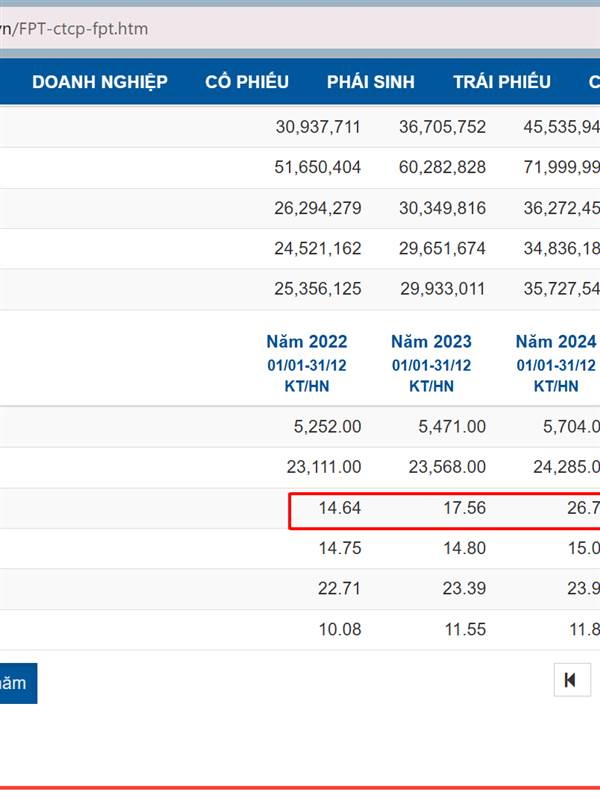The image size is (600, 800).
Task: Select the value 26,294,279
Action: coord(317,208)
